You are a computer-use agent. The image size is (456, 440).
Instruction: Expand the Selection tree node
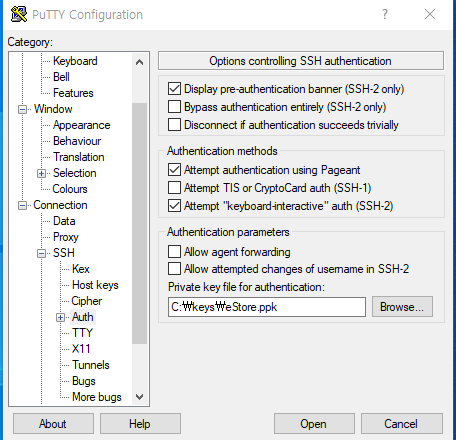(41, 173)
